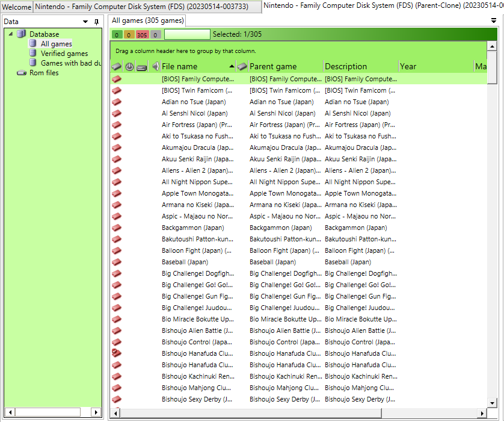
Task: Select Bishoujo Mahjong Clu... in File name column
Action: tap(197, 388)
